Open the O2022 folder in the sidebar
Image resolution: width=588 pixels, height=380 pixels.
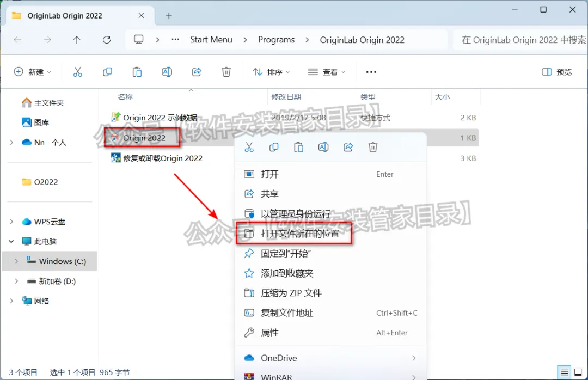tap(40, 182)
